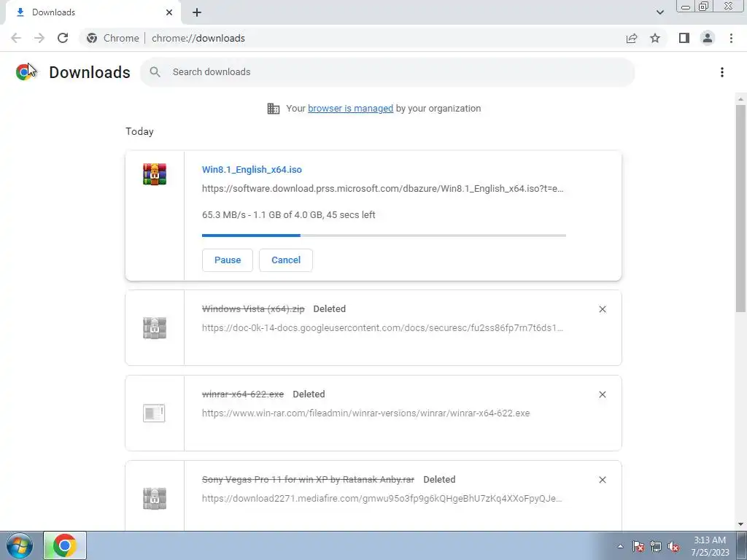Viewport: 747px width, 560px height.
Task: Click the 'Deleted' label next to Windows Vista zip
Action: [330, 309]
